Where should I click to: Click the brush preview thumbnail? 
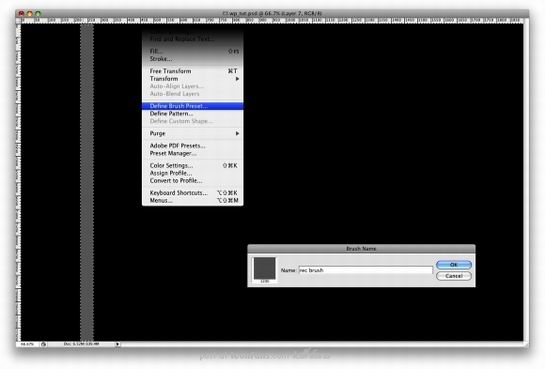(265, 268)
